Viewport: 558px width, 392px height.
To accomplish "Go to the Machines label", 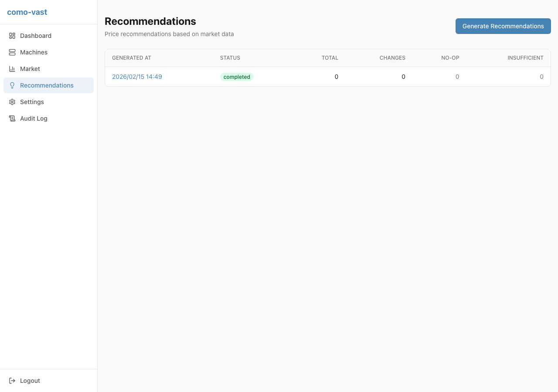I will point(34,52).
